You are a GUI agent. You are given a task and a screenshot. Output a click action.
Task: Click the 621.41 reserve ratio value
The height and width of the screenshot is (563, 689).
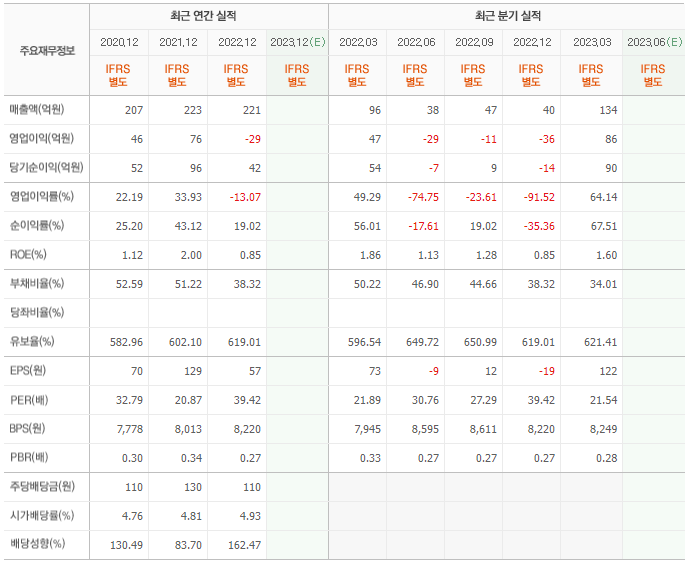click(601, 342)
